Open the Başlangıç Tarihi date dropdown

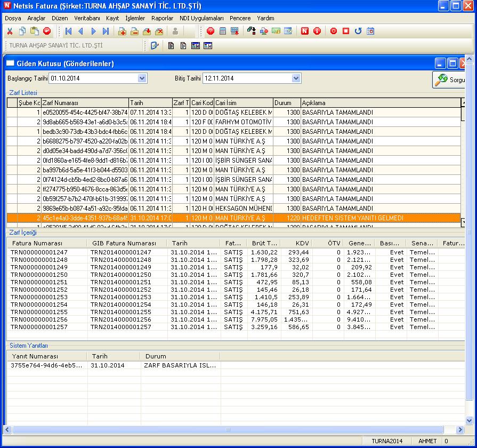pyautogui.click(x=142, y=78)
